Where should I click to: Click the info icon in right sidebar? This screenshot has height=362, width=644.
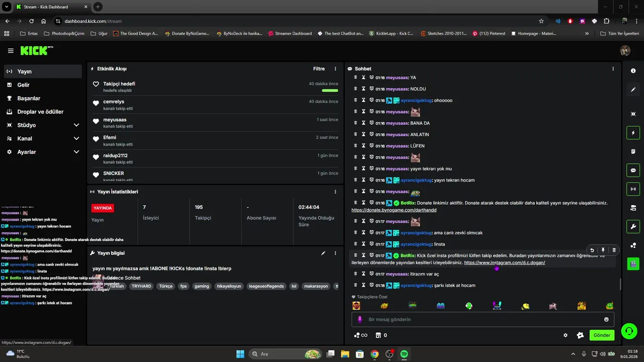[633, 71]
